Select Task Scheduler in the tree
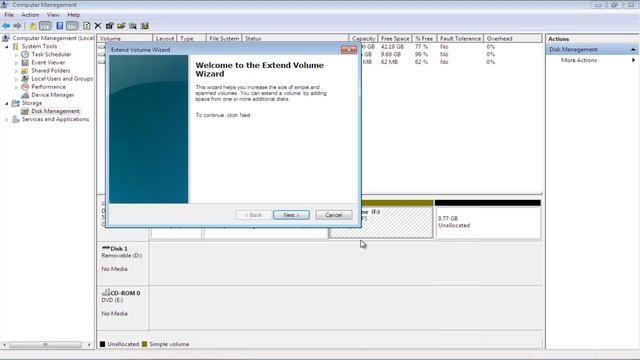 (x=51, y=54)
